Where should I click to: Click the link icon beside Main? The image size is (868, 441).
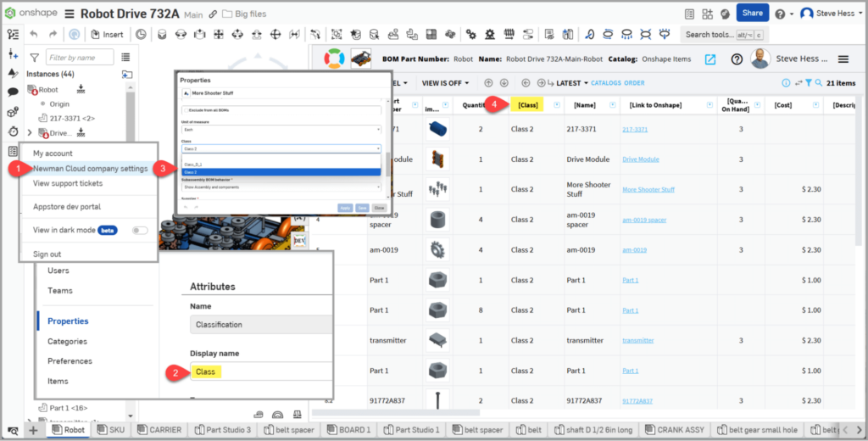(213, 14)
